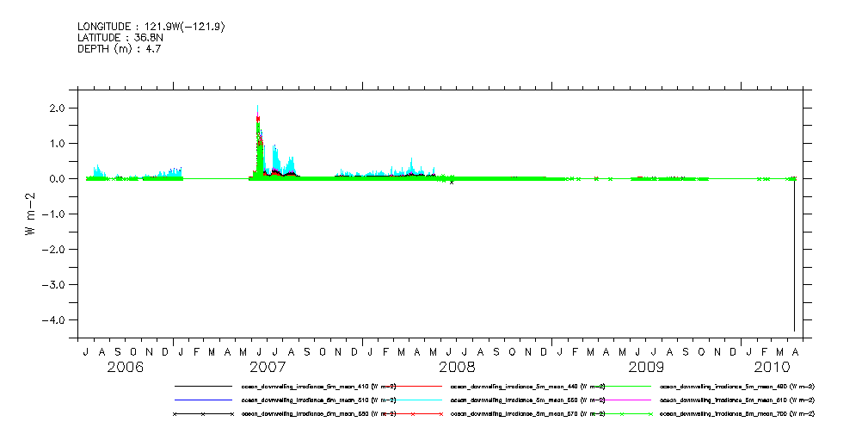The image size is (868, 434).
Task: Click the -4.0 tick label on y-axis
Action: tap(55, 320)
